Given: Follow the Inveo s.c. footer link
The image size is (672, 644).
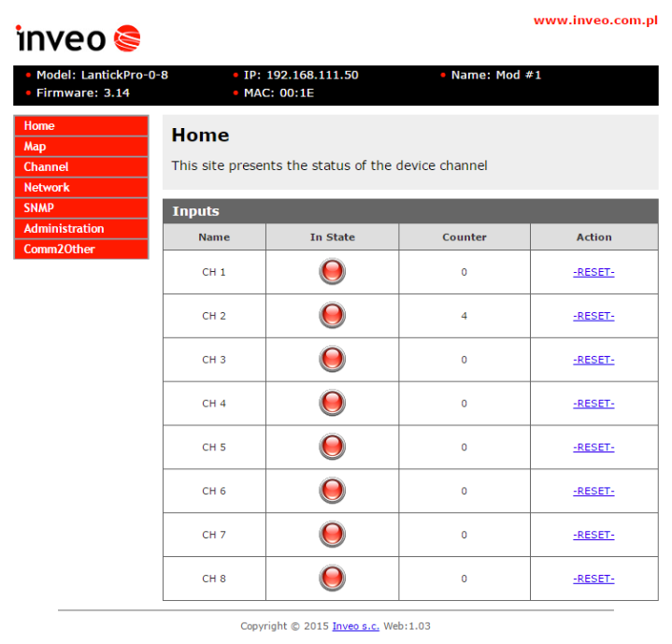Looking at the screenshot, I should [x=355, y=626].
